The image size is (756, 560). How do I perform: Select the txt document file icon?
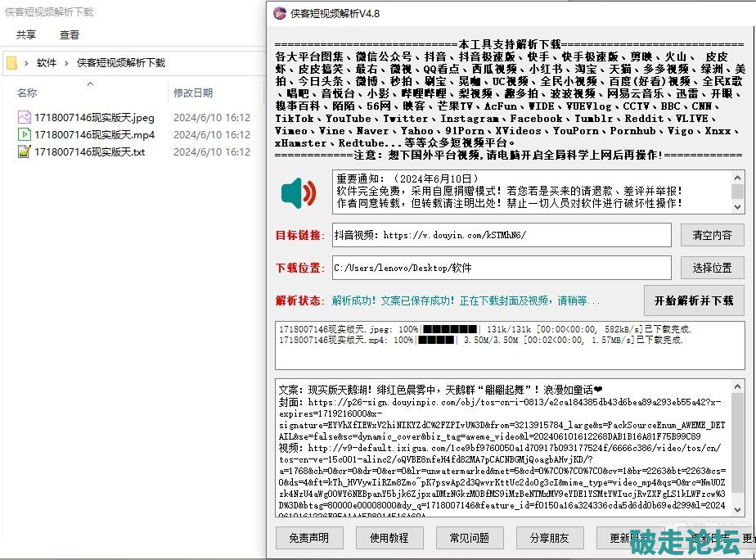[25, 151]
